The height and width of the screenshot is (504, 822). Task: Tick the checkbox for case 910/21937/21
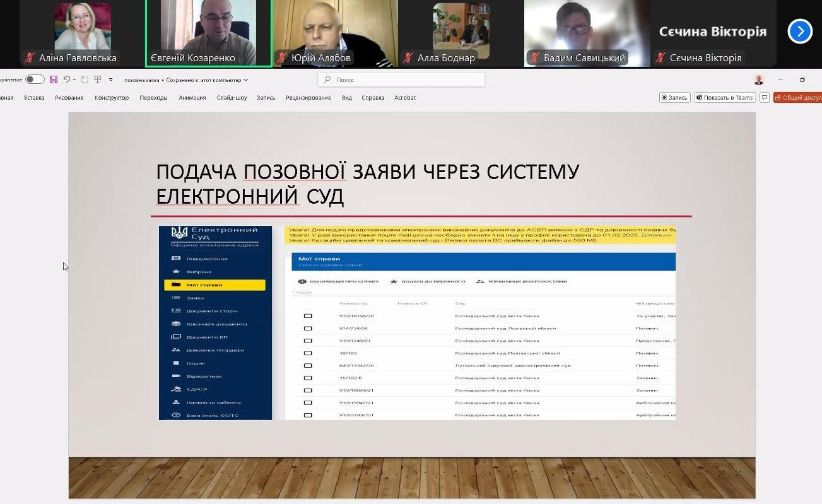308,415
